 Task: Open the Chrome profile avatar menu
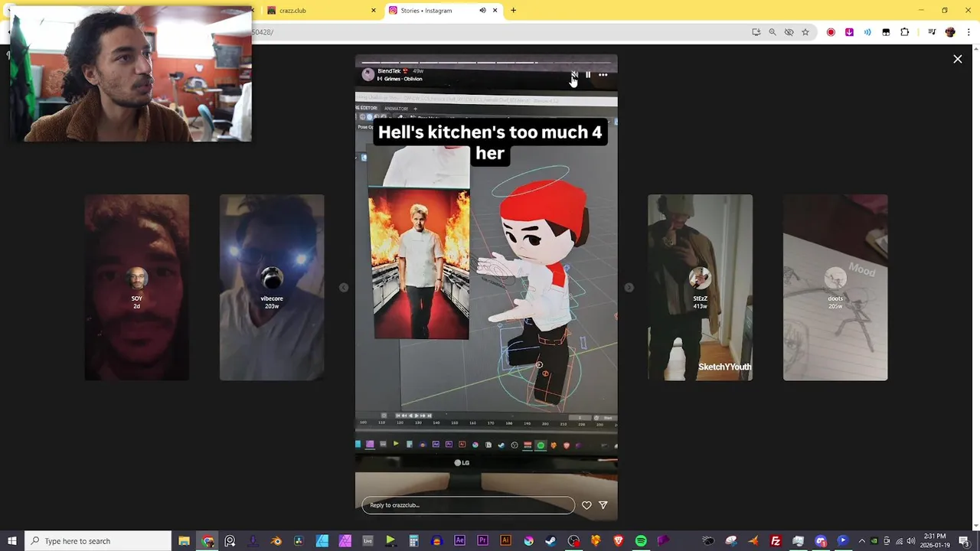(x=950, y=32)
